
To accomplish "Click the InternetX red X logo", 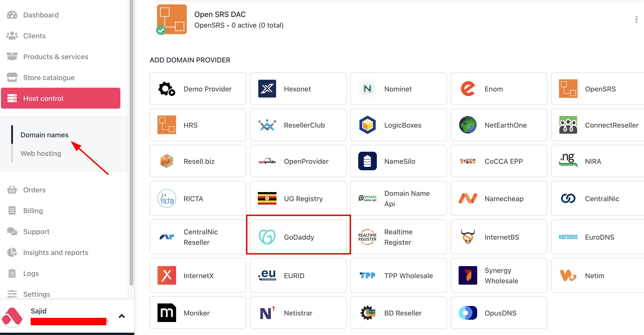I will 167,275.
